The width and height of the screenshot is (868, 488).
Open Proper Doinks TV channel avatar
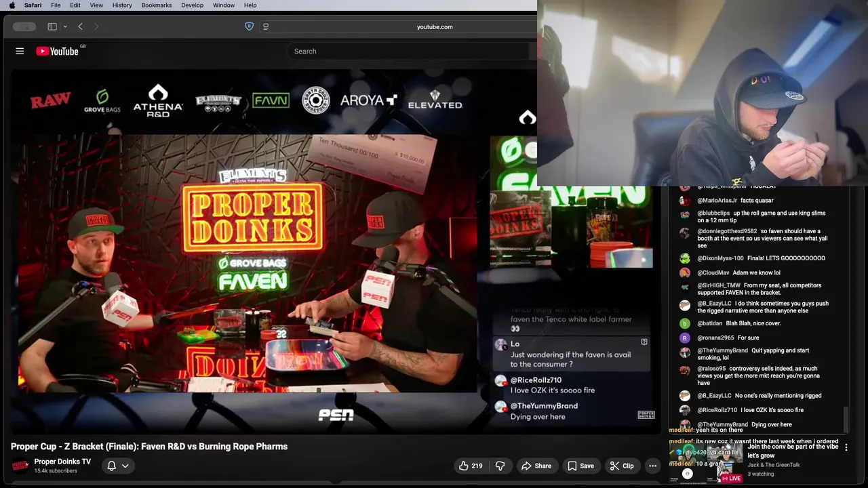(x=20, y=466)
